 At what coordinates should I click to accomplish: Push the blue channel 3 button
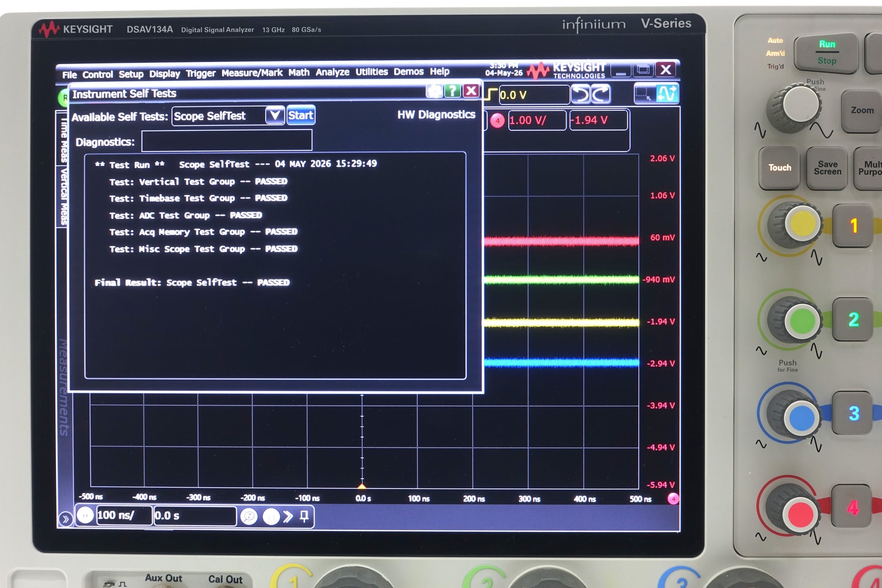[853, 414]
